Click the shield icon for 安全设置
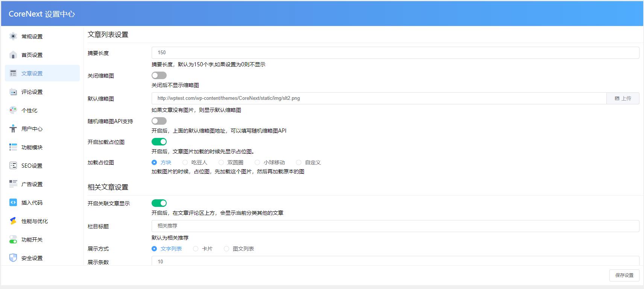Image resolution: width=644 pixels, height=289 pixels. coord(13,258)
